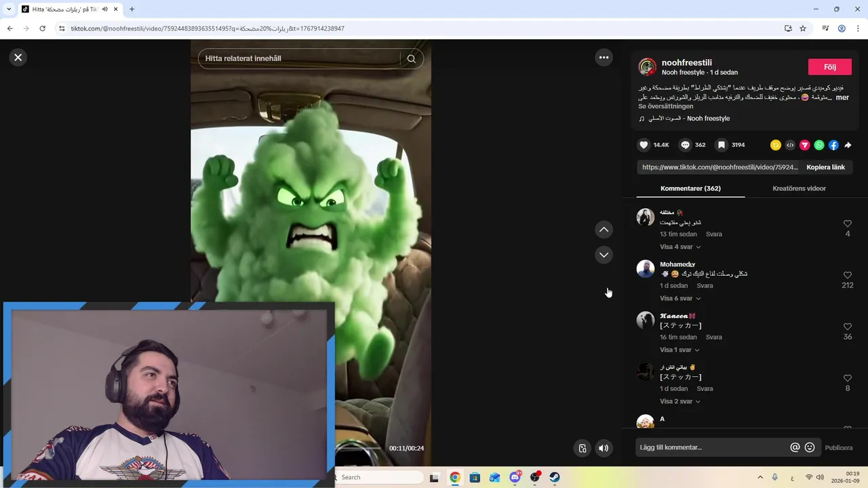The width and height of the screenshot is (868, 488).
Task: Click the clipboard-style icon left of the speaker button
Action: (x=582, y=448)
